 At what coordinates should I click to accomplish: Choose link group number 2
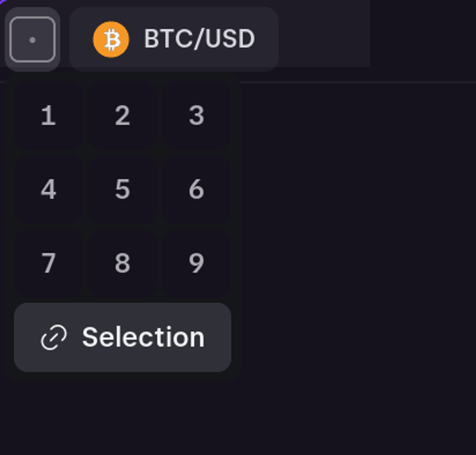[x=122, y=116]
